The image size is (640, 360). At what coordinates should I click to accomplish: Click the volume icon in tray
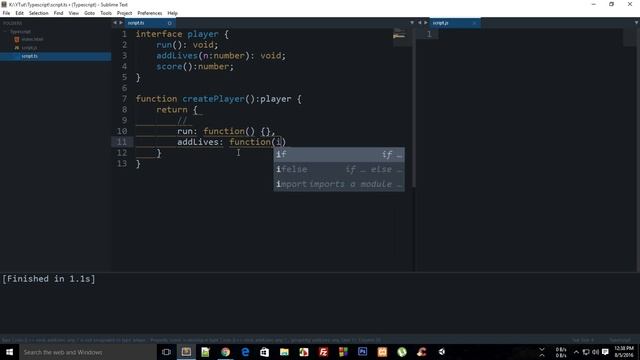tap(596, 352)
